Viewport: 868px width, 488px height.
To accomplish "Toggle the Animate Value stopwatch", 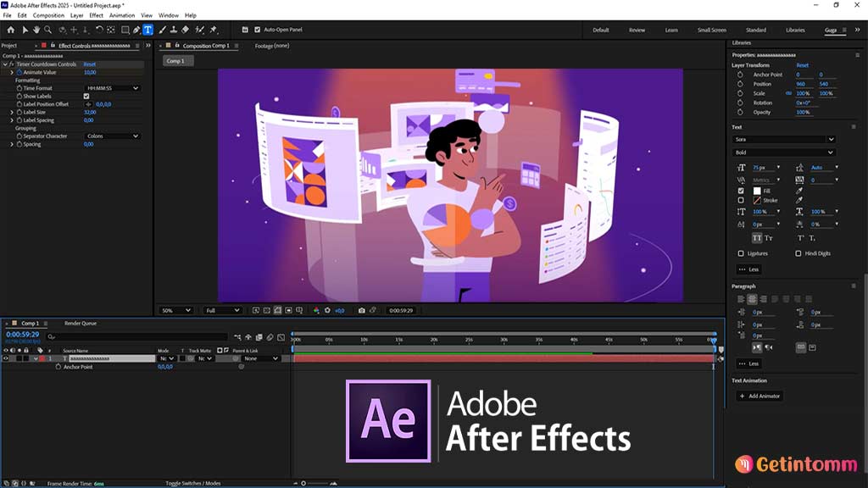I will [19, 73].
